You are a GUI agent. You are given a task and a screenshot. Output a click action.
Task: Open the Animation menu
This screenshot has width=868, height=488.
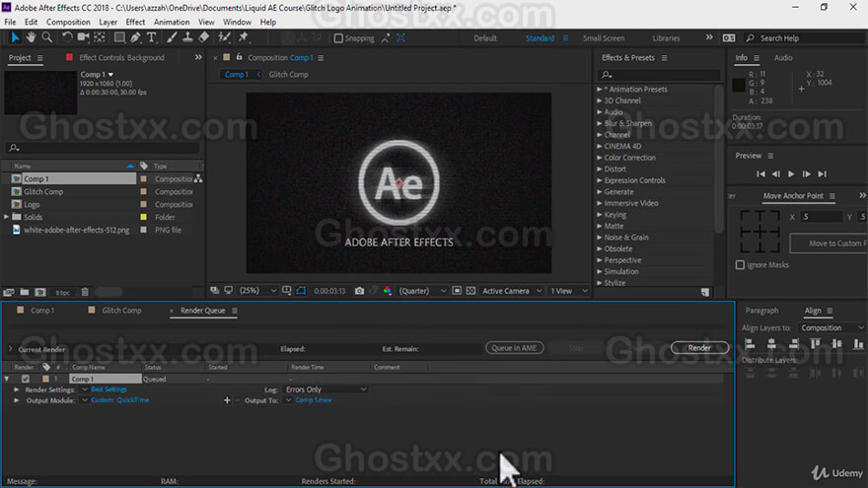(172, 22)
